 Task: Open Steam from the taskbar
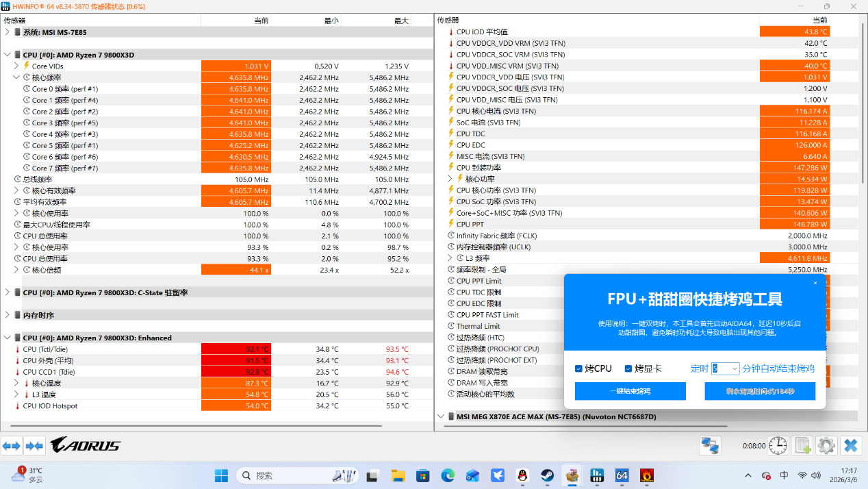[x=547, y=475]
